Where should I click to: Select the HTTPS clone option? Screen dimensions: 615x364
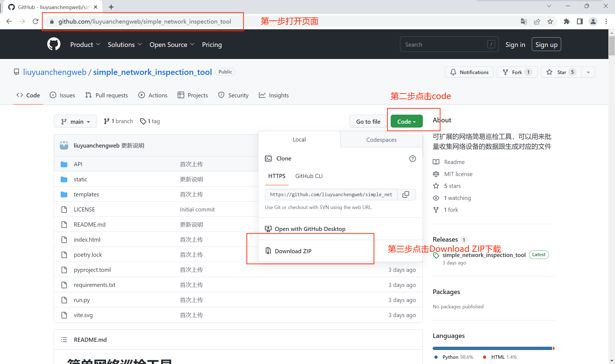[277, 176]
